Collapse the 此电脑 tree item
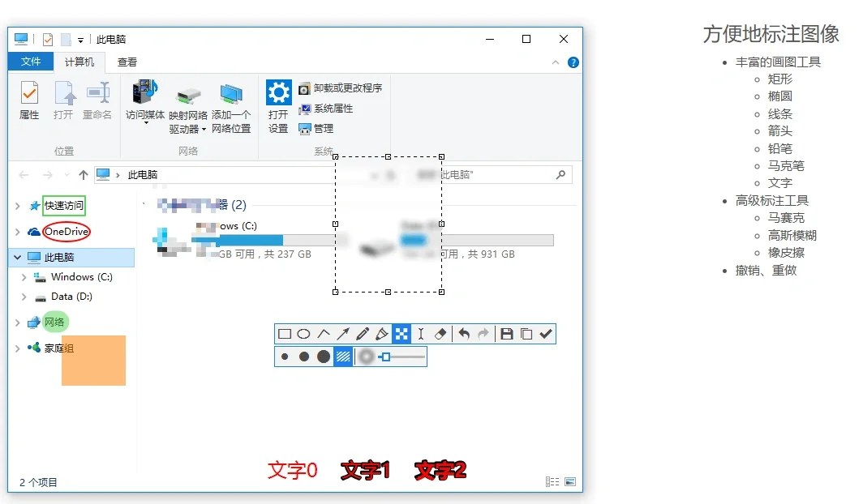The height and width of the screenshot is (504, 863). point(16,258)
